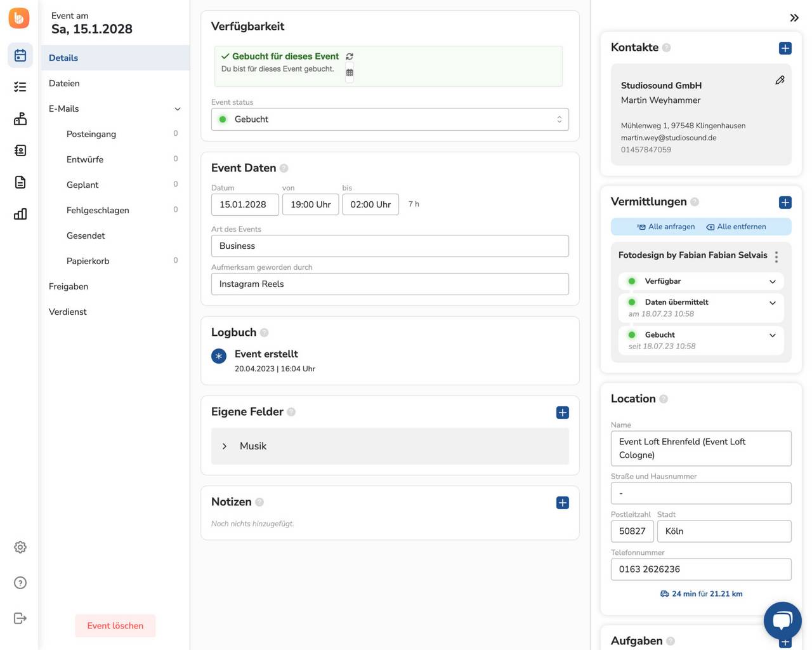Image resolution: width=812 pixels, height=650 pixels.
Task: Open the Event status dropdown
Action: tap(390, 119)
